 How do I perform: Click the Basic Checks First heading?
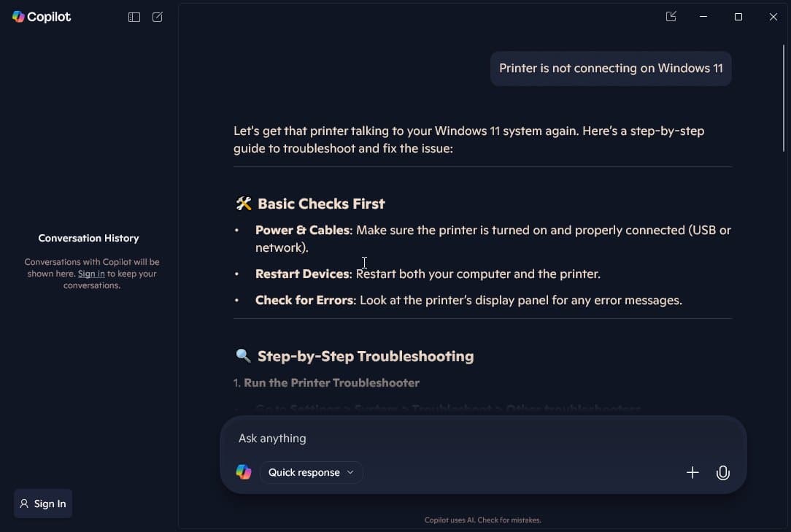point(320,204)
